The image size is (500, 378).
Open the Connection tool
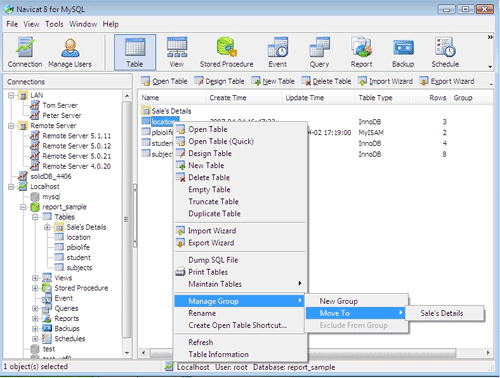click(x=25, y=52)
